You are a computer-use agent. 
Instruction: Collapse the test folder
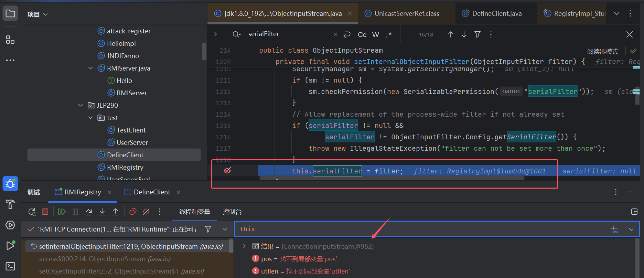90,118
